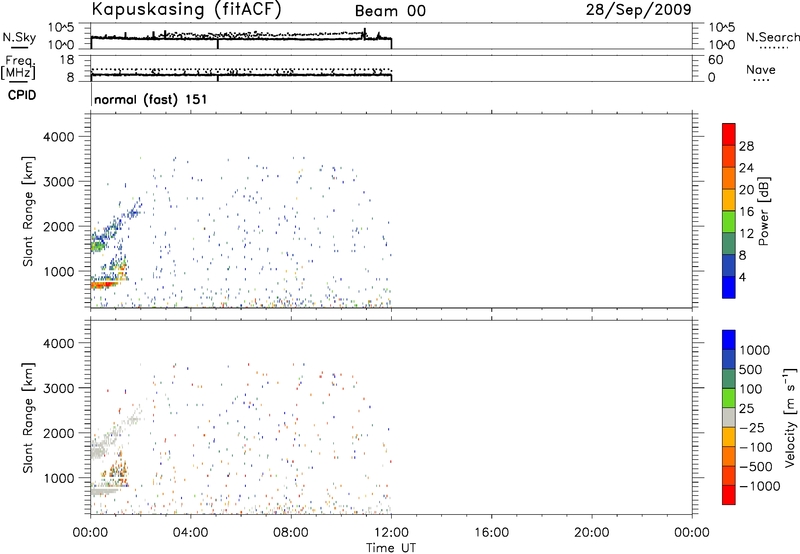Click the green Velocity segment between 100 and 25
This screenshot has width=800, height=554.
click(729, 398)
